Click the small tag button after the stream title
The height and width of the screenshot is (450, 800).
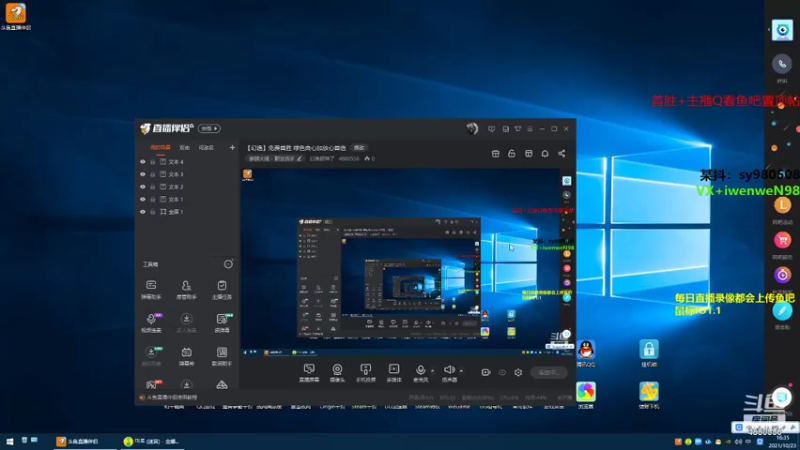pyautogui.click(x=359, y=147)
